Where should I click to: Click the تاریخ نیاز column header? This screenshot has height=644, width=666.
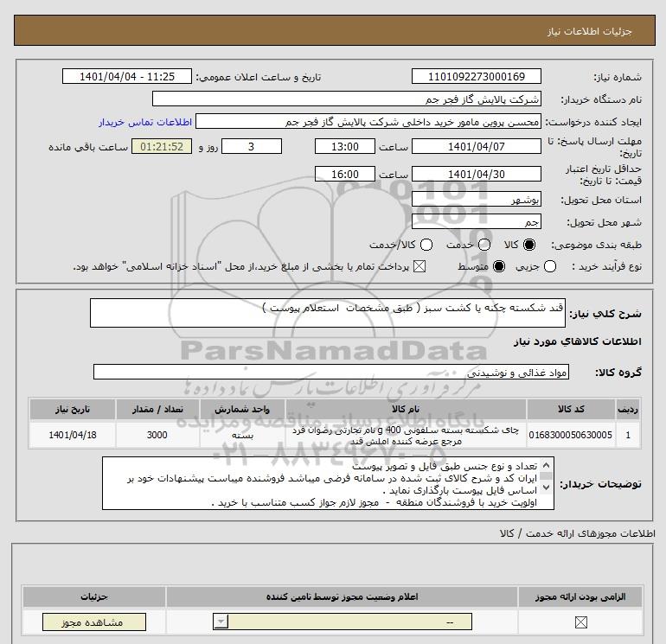(x=72, y=409)
